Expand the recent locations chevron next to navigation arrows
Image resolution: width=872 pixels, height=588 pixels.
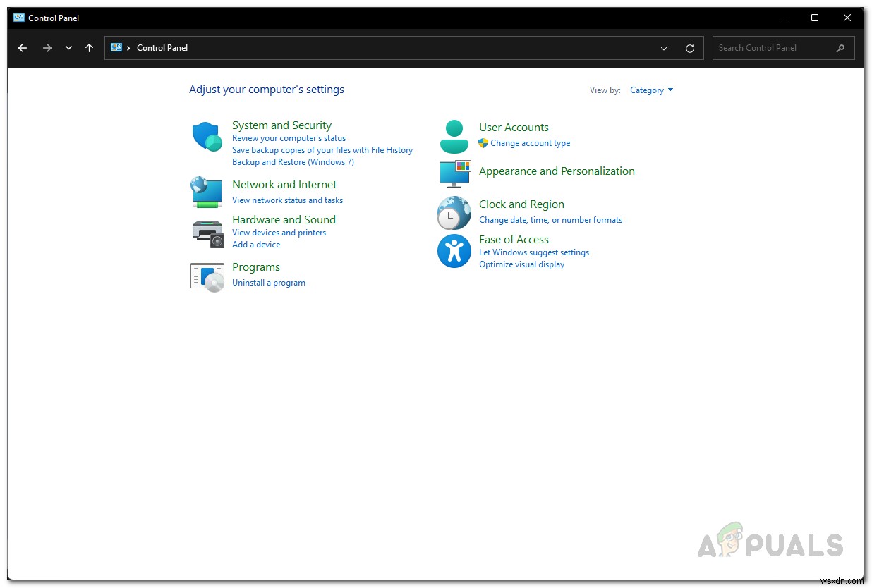(x=68, y=48)
